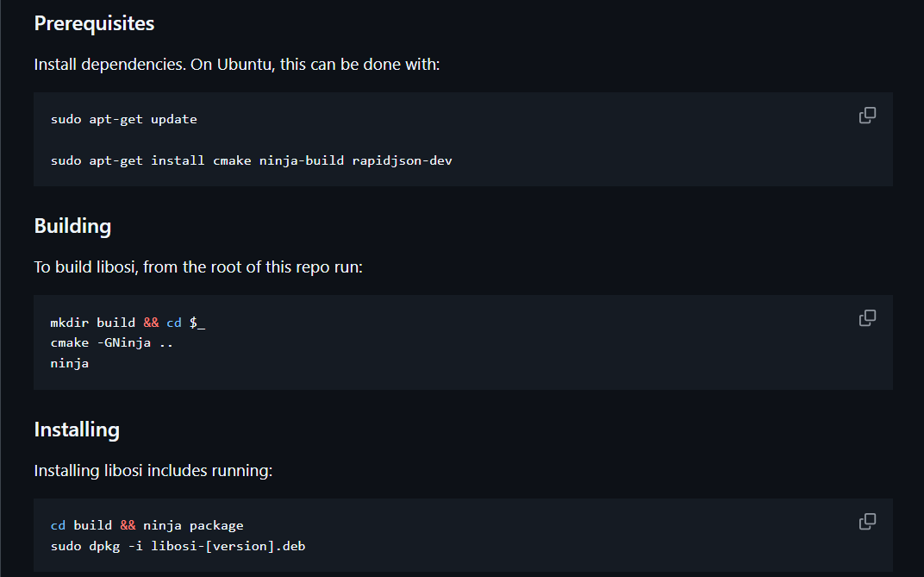924x577 pixels.
Task: Click the Building section heading
Action: pyautogui.click(x=72, y=226)
